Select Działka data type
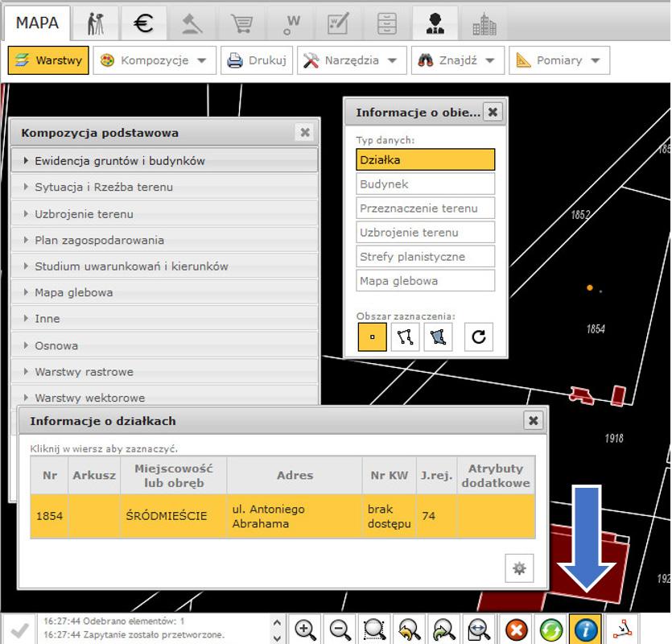Image resolution: width=672 pixels, height=644 pixels. tap(426, 160)
